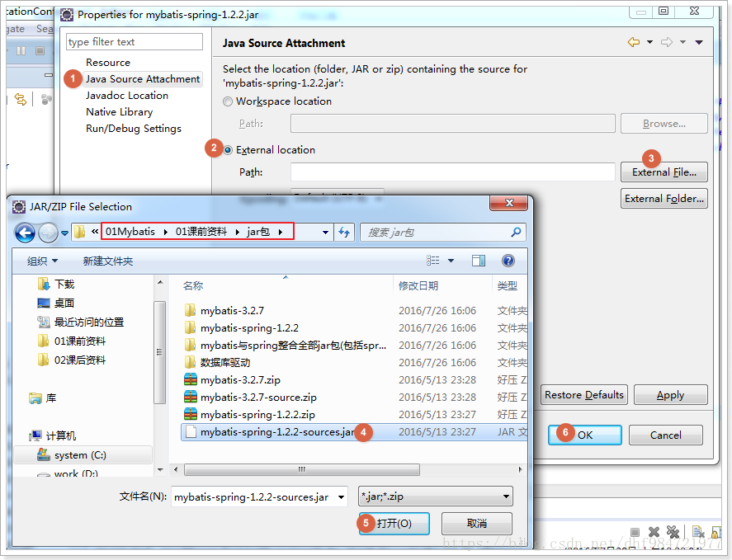Screen dimensions: 732x560
Task: Open forward-history dropdown in Properties header
Action: pos(682,42)
